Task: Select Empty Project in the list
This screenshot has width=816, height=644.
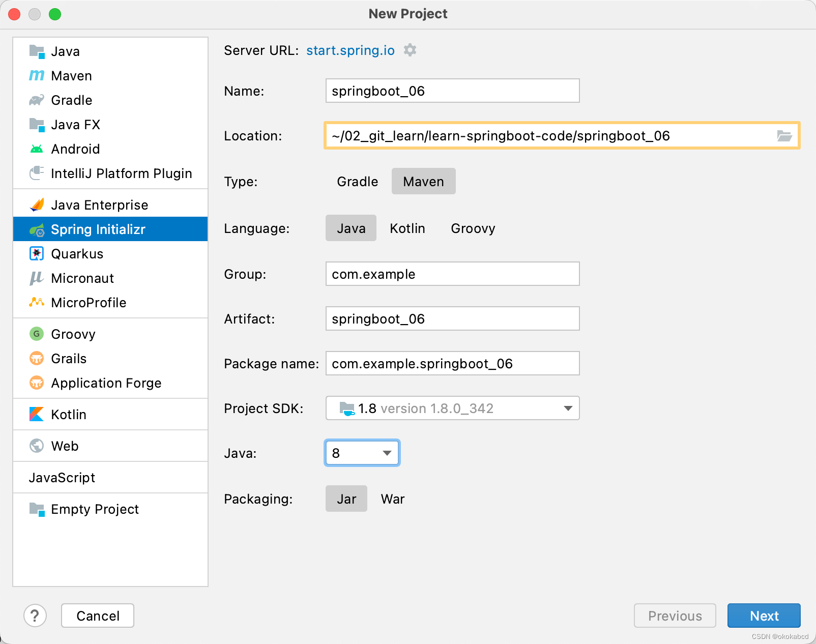Action: point(110,509)
